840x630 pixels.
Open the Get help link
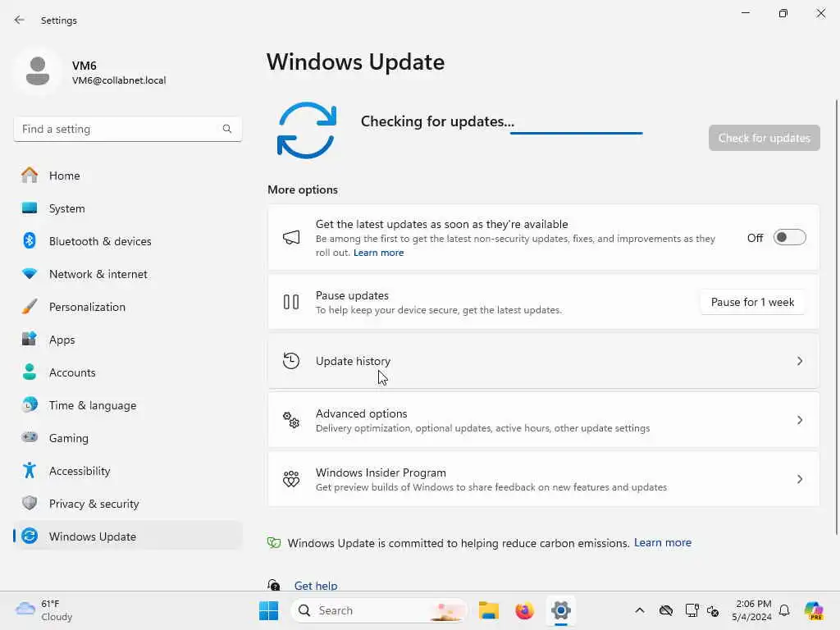(316, 585)
